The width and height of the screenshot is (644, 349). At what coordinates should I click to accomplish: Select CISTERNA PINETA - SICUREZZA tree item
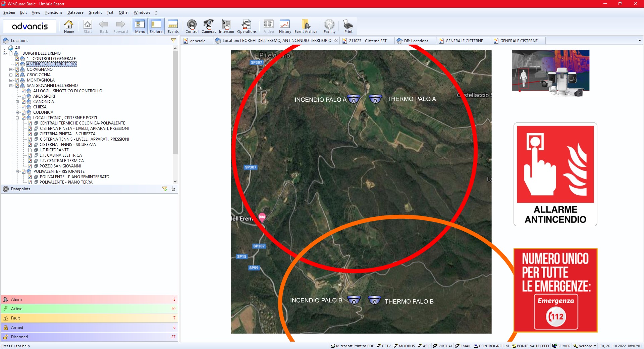pos(67,134)
